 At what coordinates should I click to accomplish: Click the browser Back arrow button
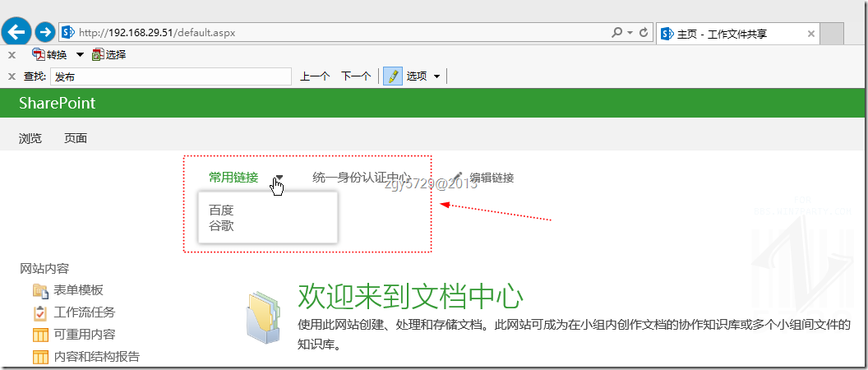[16, 32]
